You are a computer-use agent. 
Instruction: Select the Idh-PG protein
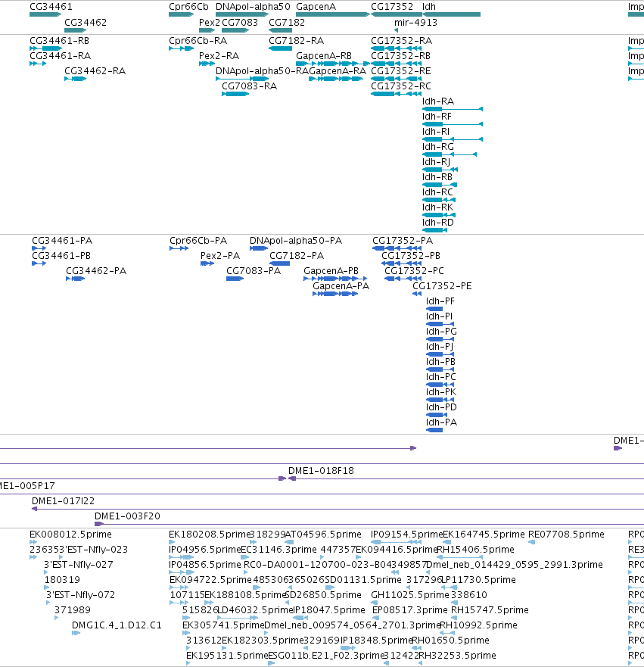pos(440,339)
